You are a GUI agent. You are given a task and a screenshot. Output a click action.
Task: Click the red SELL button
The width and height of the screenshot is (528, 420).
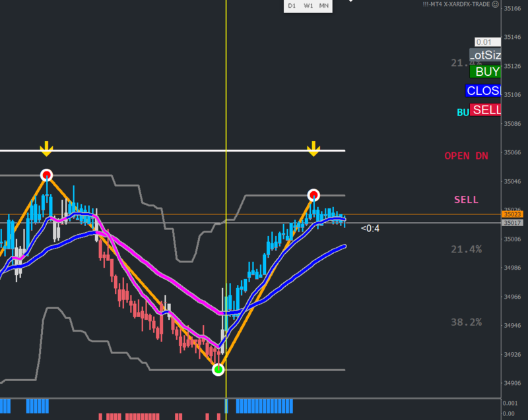[485, 110]
